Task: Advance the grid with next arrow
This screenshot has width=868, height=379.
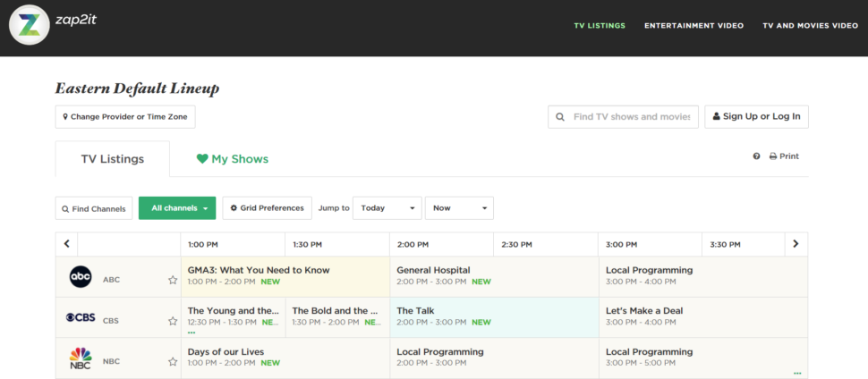Action: tap(796, 244)
